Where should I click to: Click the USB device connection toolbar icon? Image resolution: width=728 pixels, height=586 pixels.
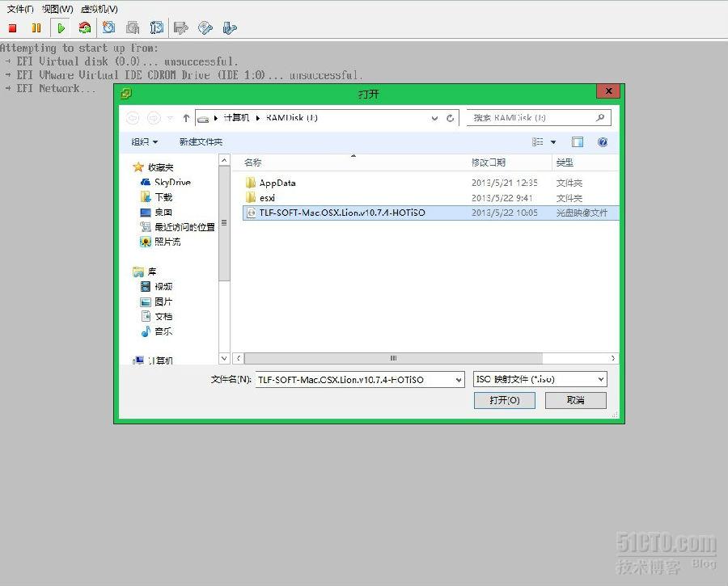pyautogui.click(x=230, y=28)
